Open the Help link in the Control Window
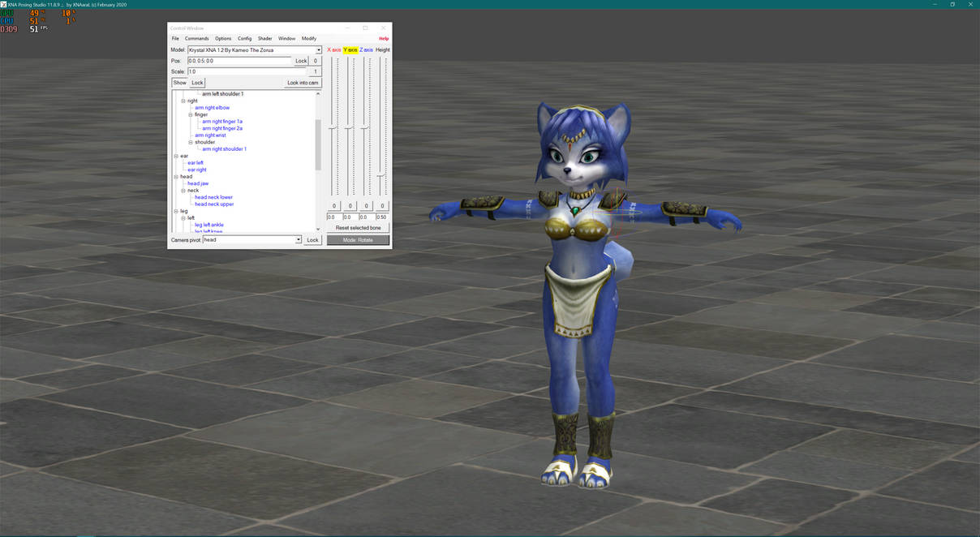Viewport: 980px width, 537px height. point(383,38)
